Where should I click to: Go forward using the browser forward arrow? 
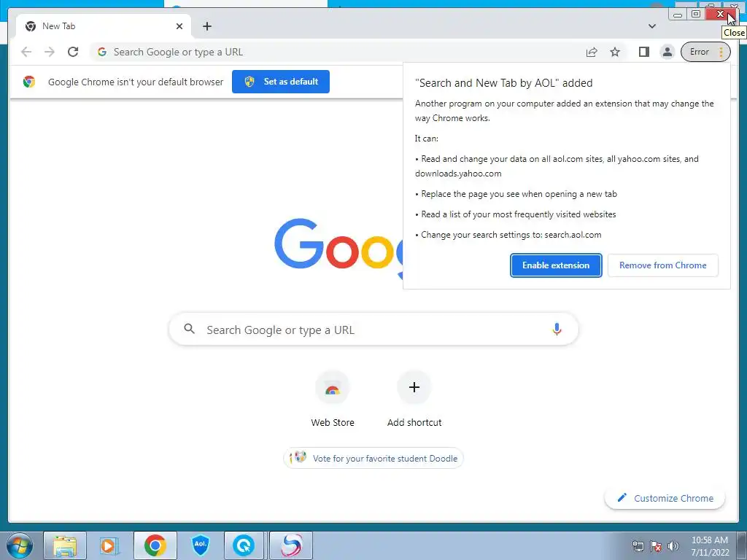pos(50,52)
